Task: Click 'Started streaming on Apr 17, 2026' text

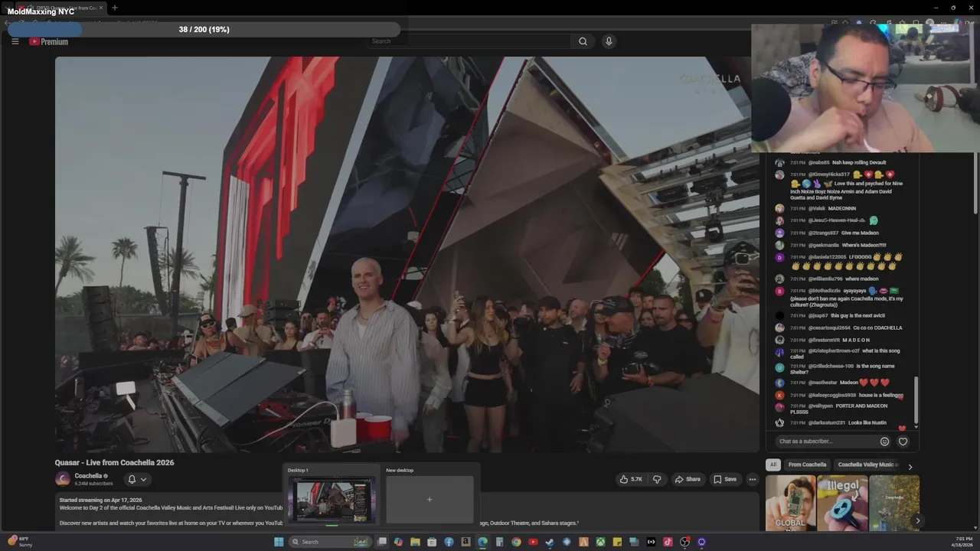Action: pyautogui.click(x=100, y=500)
